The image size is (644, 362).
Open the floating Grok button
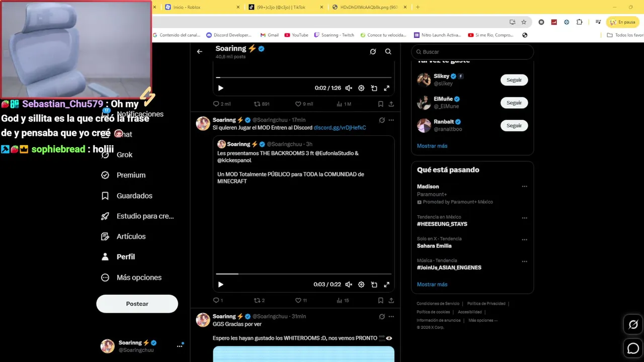(x=633, y=324)
